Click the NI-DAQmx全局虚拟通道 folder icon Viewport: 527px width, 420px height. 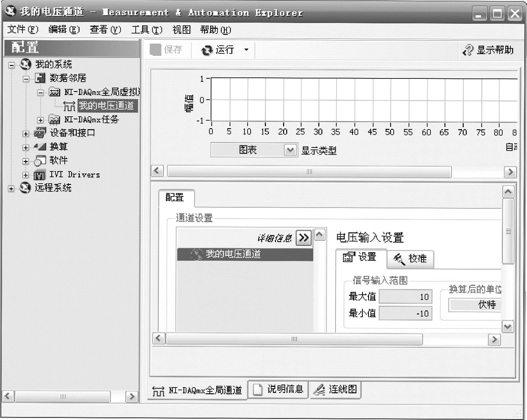click(x=55, y=92)
